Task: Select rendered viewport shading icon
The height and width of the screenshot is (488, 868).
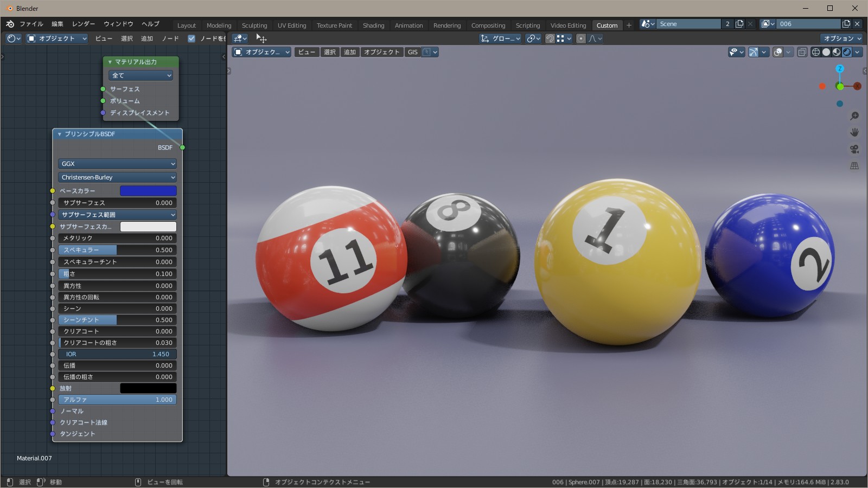Action: coord(847,52)
